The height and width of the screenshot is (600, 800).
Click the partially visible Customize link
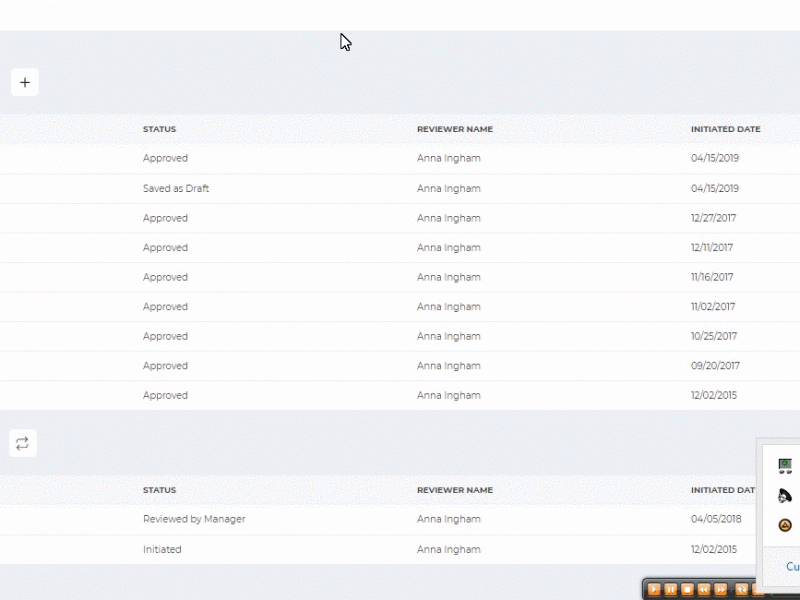793,566
